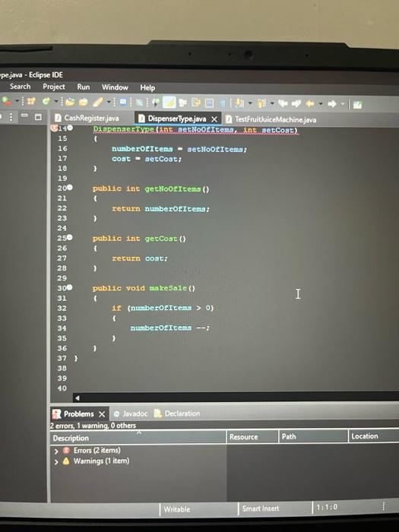Click the Open Type folder icon in toolbar
The image size is (399, 532).
click(70, 101)
